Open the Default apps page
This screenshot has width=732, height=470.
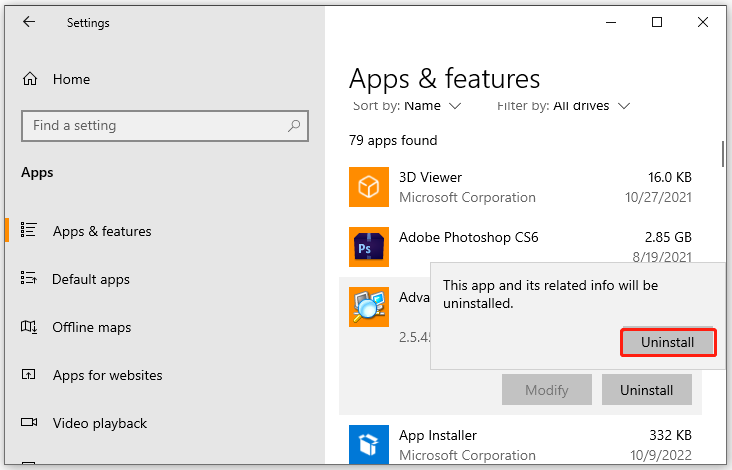(91, 279)
